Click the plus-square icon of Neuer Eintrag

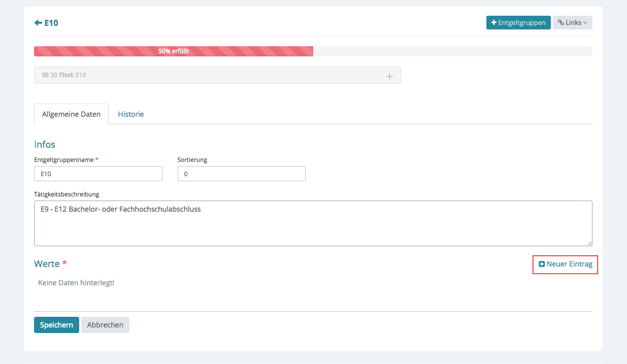point(542,264)
